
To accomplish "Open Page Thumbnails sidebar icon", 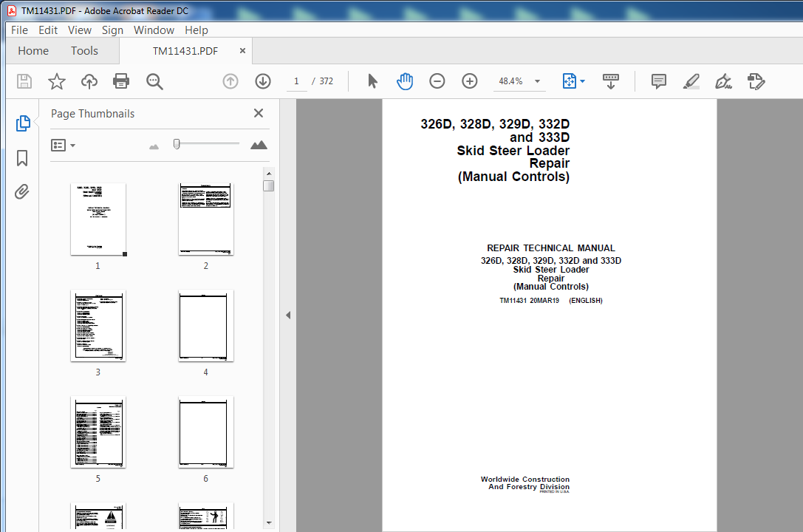I will pyautogui.click(x=23, y=123).
